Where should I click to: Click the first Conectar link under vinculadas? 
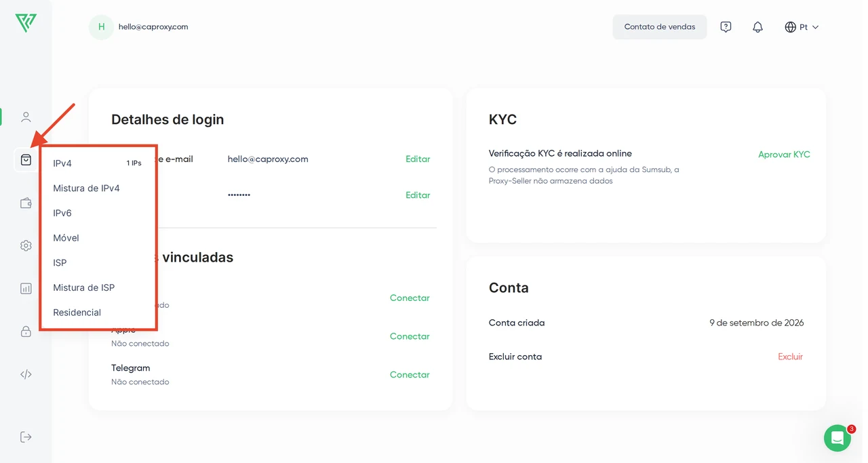pos(410,298)
